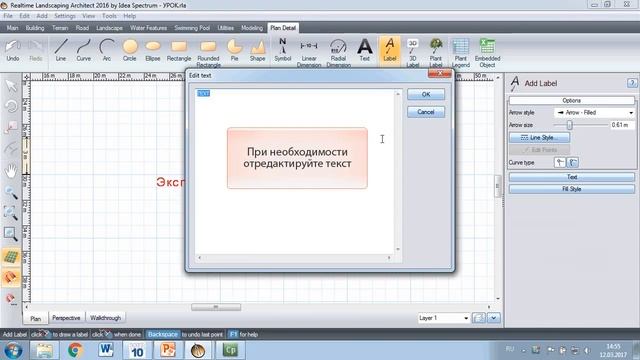Open the Layer 1 dropdown

coord(443,318)
